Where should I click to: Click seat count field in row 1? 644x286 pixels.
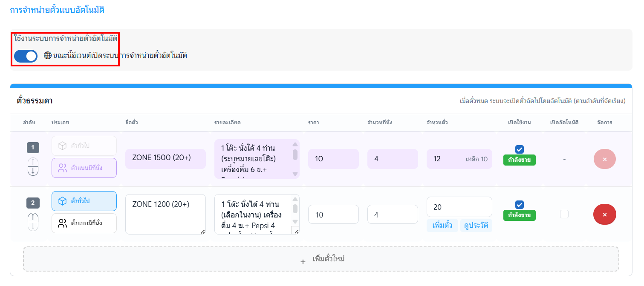pos(393,159)
